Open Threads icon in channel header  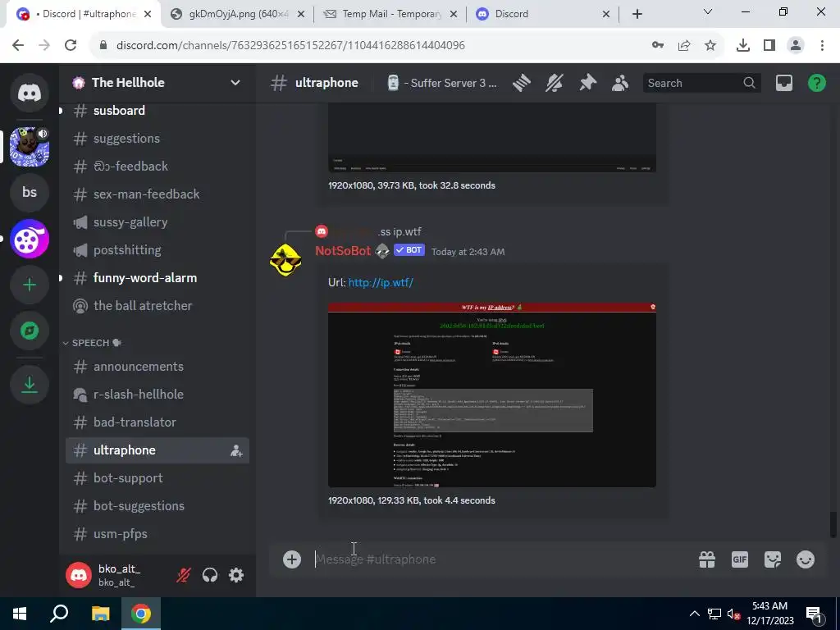pyautogui.click(x=521, y=83)
